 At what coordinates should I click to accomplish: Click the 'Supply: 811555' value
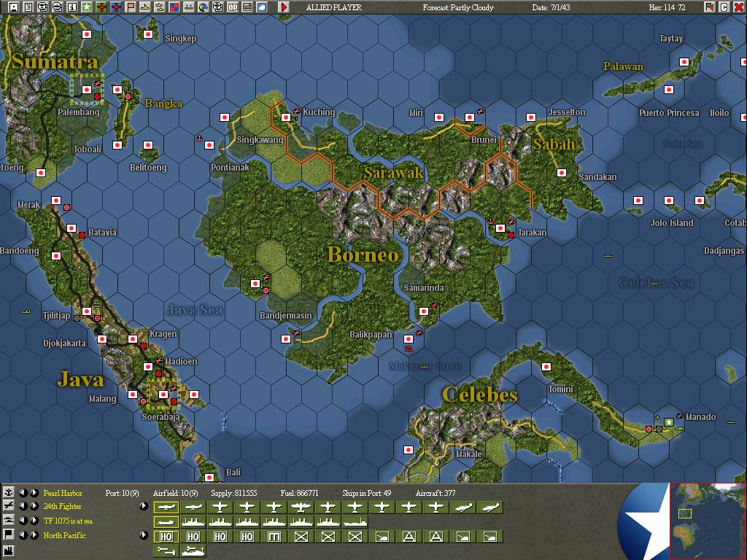[x=234, y=493]
